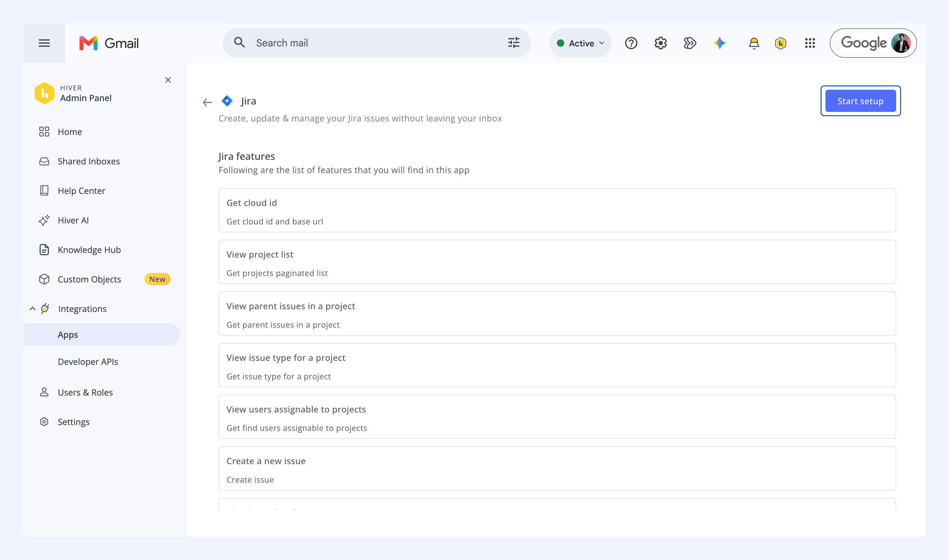Open the notifications bell

754,43
